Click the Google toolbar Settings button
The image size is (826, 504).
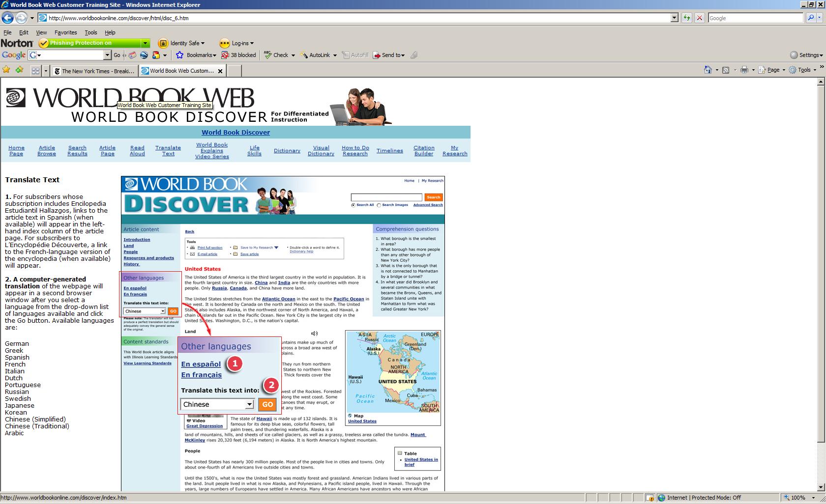click(806, 55)
